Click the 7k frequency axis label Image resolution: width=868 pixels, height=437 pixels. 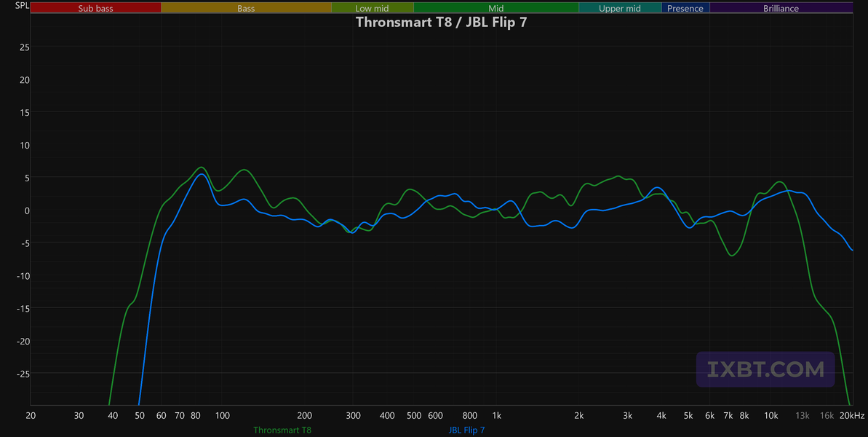pos(728,416)
